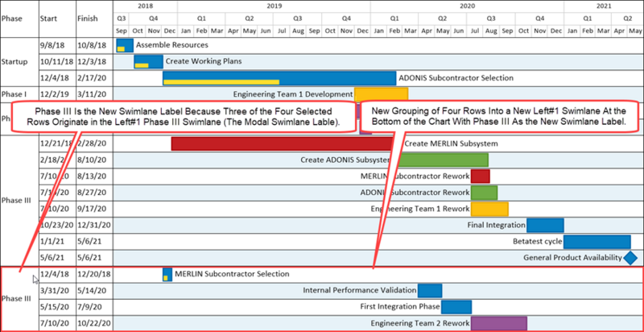The height and width of the screenshot is (332, 644).
Task: Click the 'Create MERLIN Subsystem' label text
Action: click(x=452, y=143)
